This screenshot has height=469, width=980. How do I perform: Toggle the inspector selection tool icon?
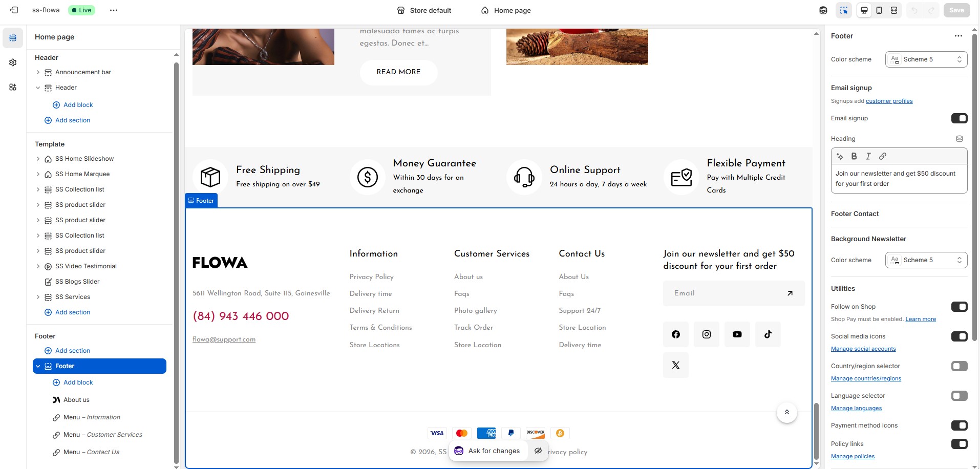(x=844, y=10)
